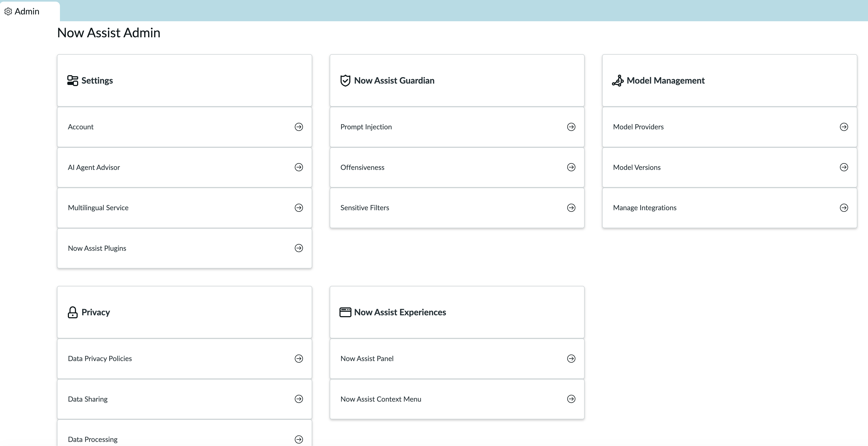Image resolution: width=868 pixels, height=446 pixels.
Task: Click the arrow icon for Prompt Injection
Action: (571, 127)
